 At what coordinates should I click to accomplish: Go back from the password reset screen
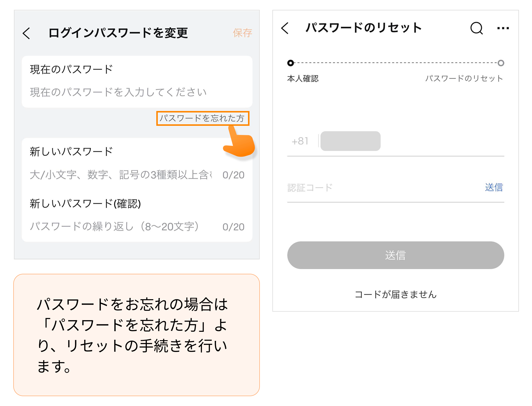(x=285, y=28)
